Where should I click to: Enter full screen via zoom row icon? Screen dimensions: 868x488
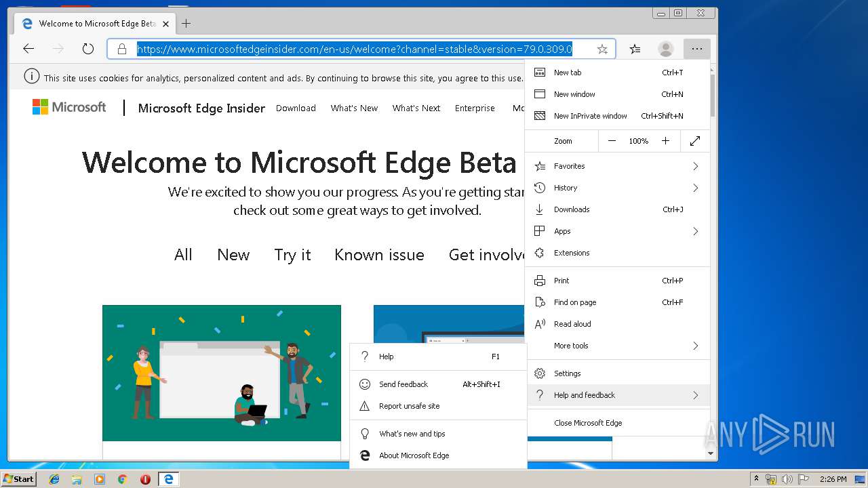point(695,141)
